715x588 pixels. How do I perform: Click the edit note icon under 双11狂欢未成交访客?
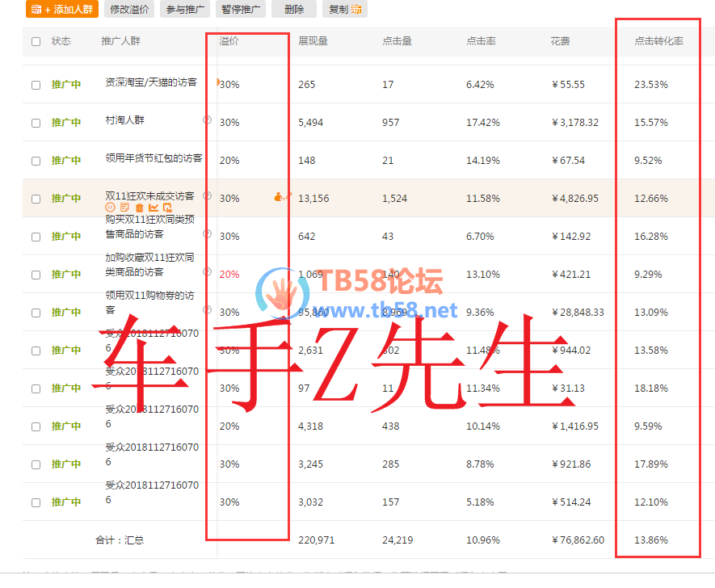pos(124,208)
